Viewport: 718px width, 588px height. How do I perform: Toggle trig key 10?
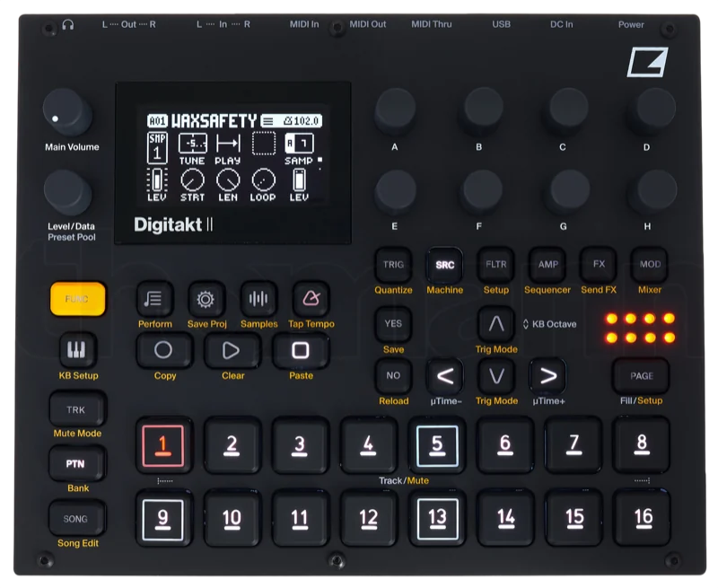tap(232, 519)
